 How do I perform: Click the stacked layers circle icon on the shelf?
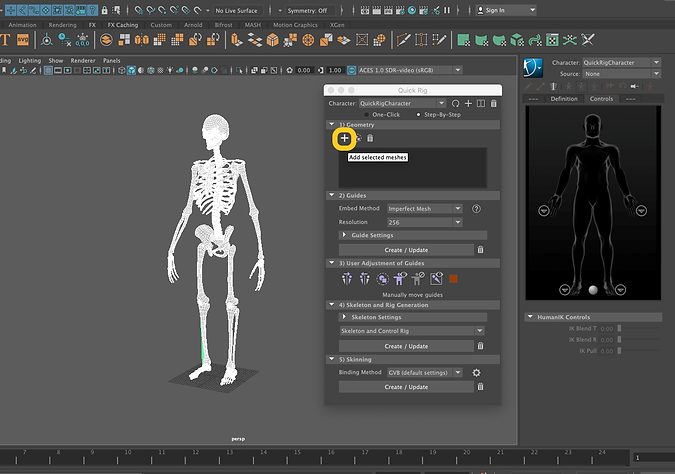coord(106,40)
